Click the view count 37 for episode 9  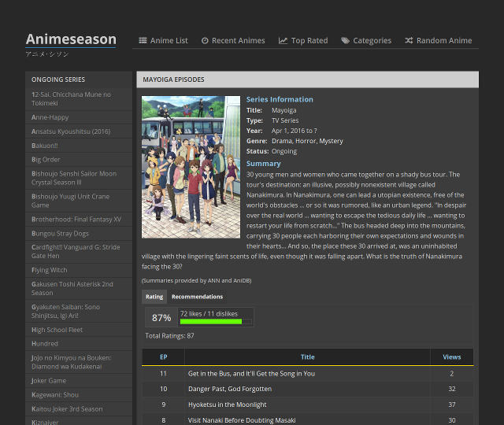[451, 405]
